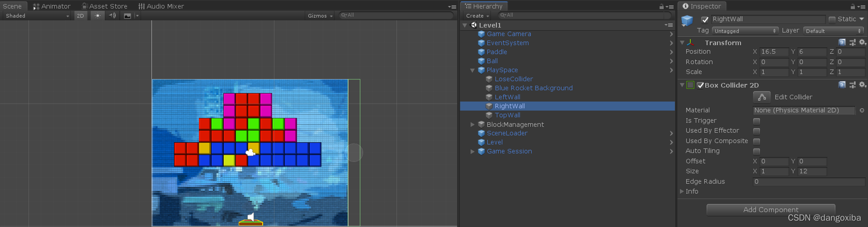Switch to Asset Store tab

click(x=104, y=6)
